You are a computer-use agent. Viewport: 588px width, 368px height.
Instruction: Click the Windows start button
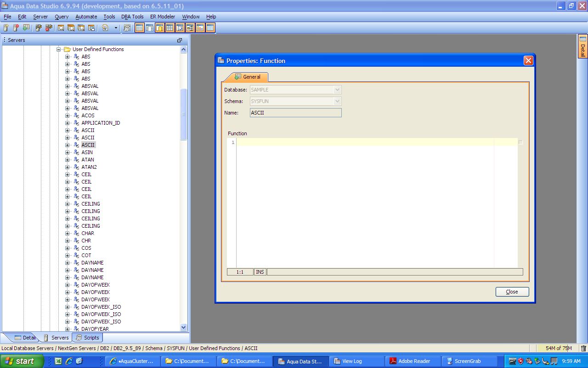point(22,361)
